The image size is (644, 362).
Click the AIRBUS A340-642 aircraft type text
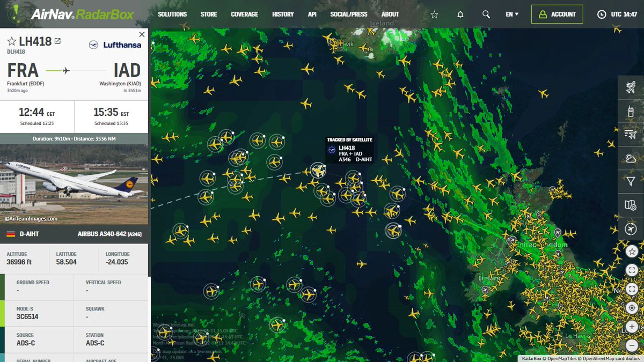point(109,234)
